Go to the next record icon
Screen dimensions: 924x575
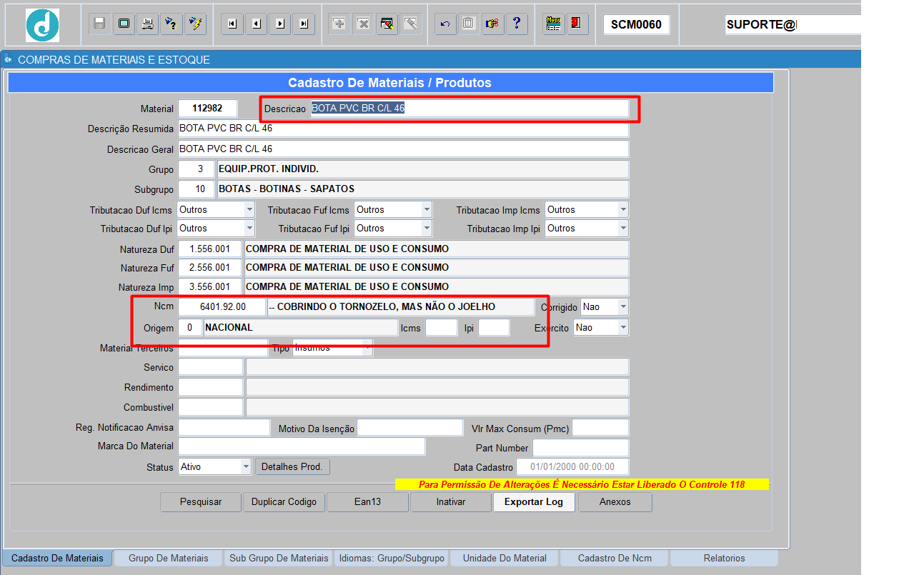280,24
